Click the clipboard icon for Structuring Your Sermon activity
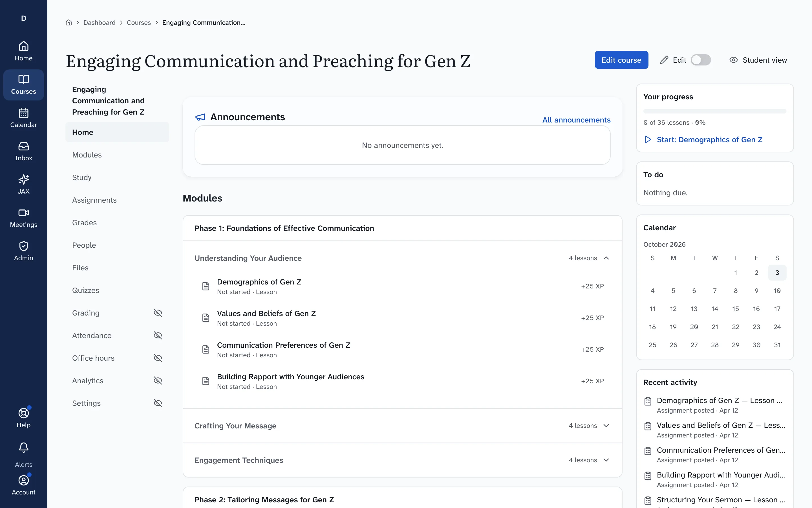Image resolution: width=812 pixels, height=508 pixels. (648, 501)
